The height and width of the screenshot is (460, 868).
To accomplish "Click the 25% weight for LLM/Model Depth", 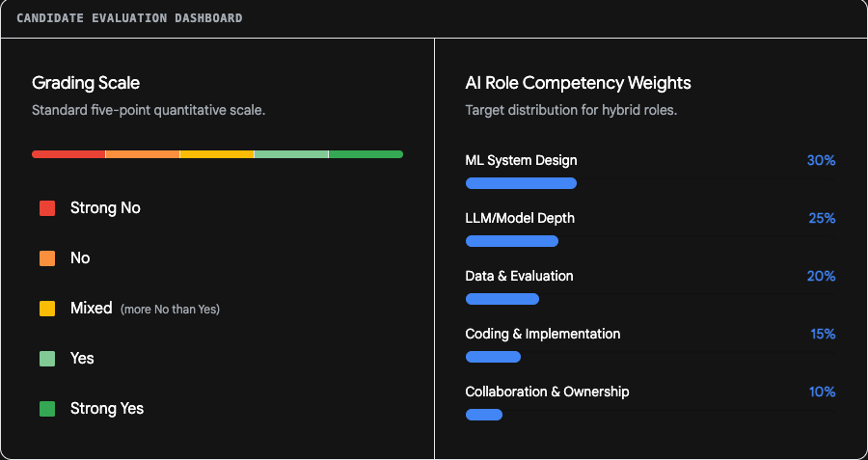I will [x=822, y=218].
